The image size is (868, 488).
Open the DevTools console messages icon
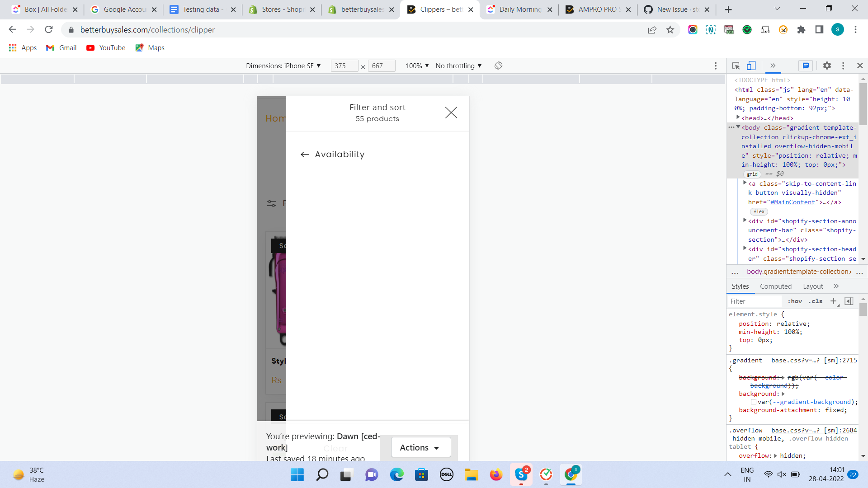tap(806, 66)
